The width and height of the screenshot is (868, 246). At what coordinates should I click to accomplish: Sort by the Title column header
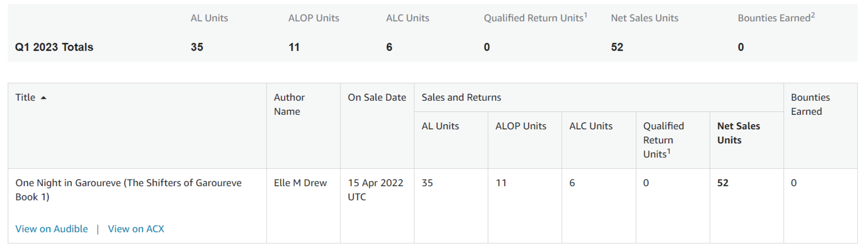tap(25, 97)
